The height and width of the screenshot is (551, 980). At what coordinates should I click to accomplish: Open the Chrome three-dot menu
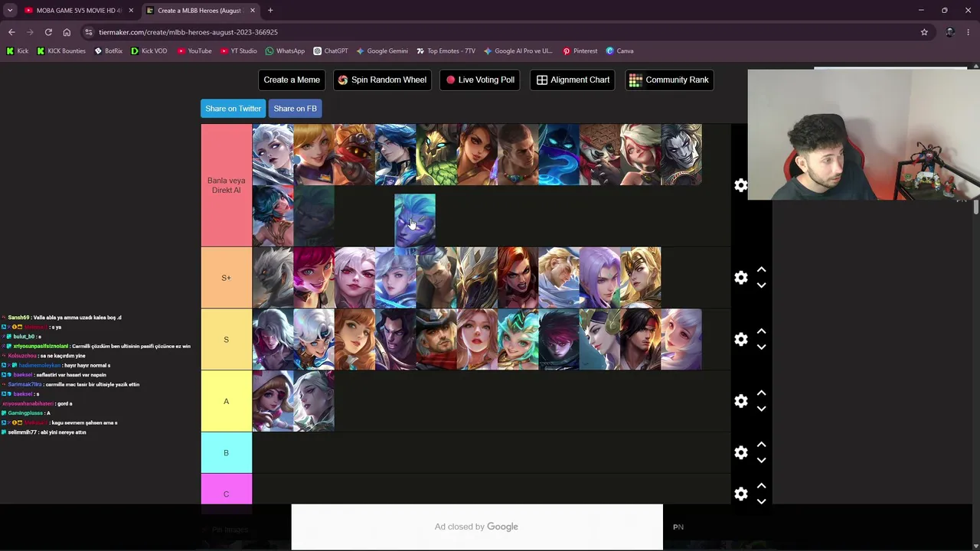(x=969, y=32)
